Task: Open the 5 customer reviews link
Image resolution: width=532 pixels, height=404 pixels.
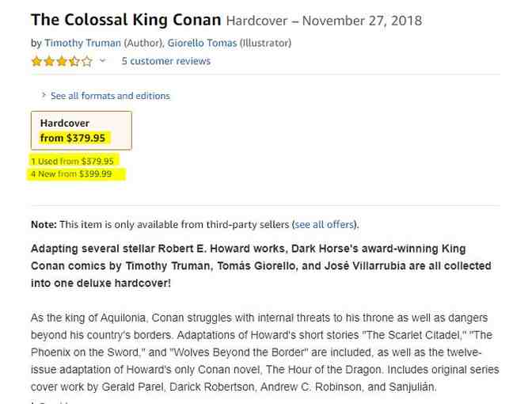Action: point(165,61)
